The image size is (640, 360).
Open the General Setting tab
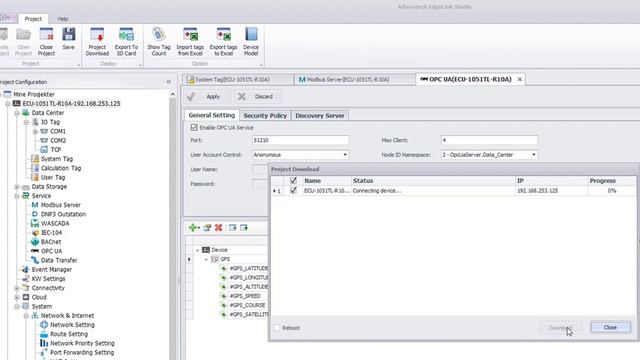211,115
